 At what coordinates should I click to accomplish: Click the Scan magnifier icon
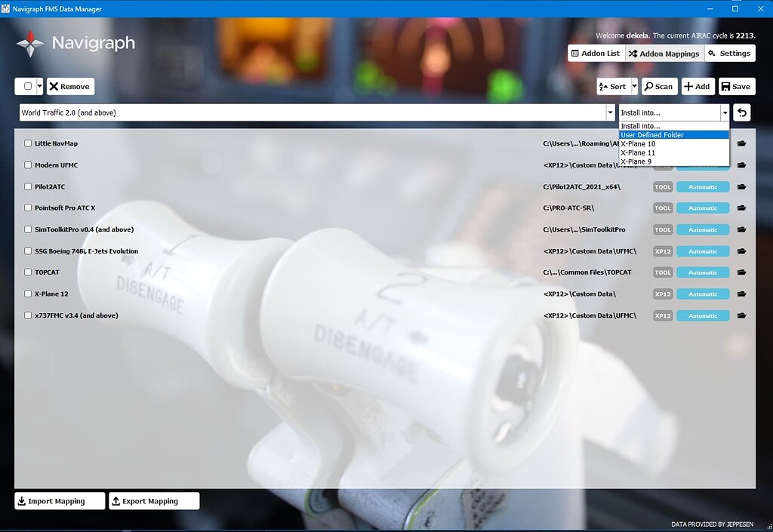point(648,85)
